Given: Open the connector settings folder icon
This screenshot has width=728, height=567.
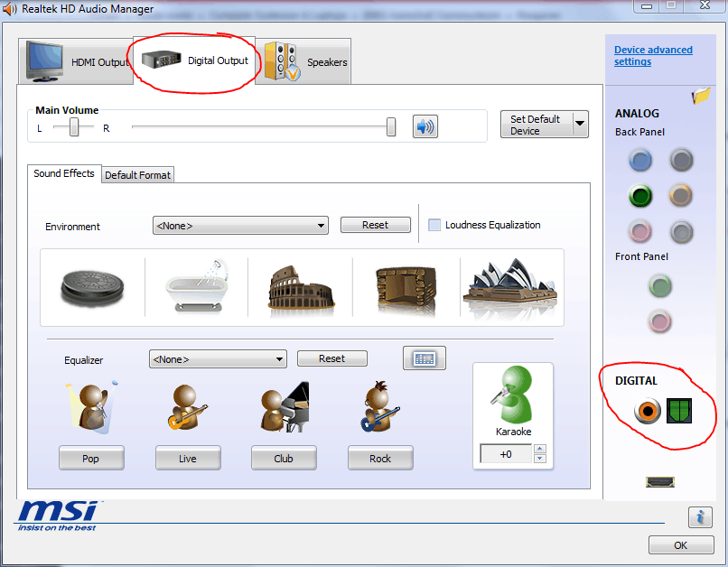Looking at the screenshot, I should pos(701,96).
